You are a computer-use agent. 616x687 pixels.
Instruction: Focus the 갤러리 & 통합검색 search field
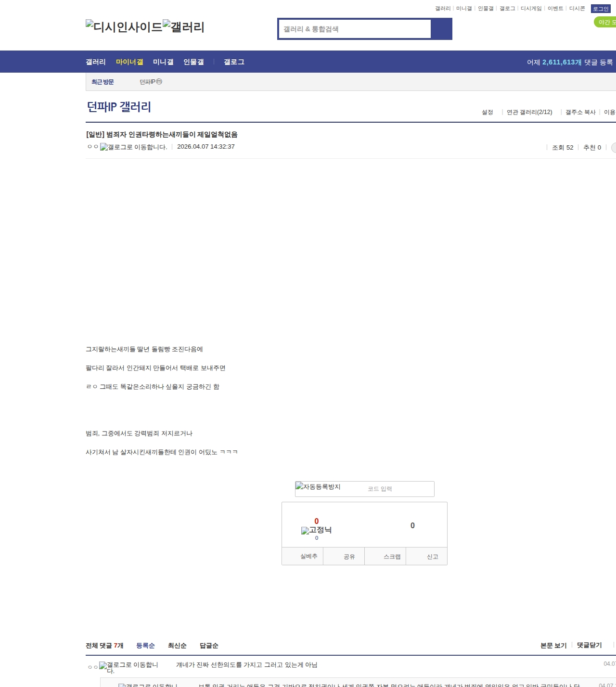click(x=355, y=29)
